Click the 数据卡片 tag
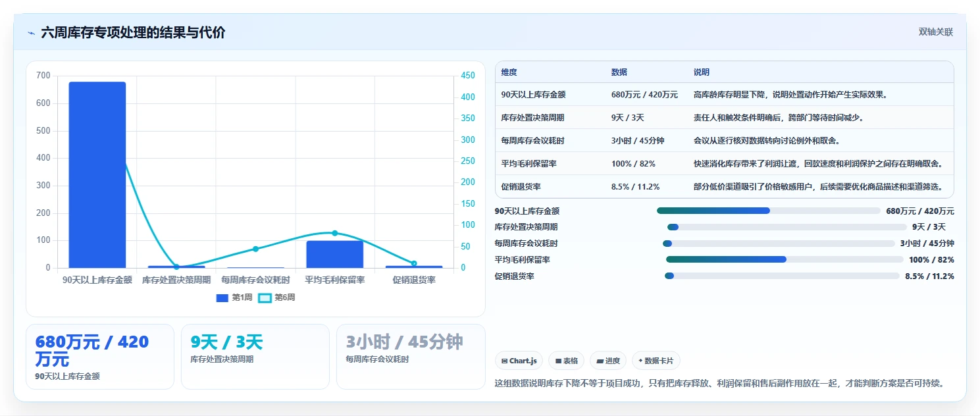This screenshot has width=980, height=416. 656,361
